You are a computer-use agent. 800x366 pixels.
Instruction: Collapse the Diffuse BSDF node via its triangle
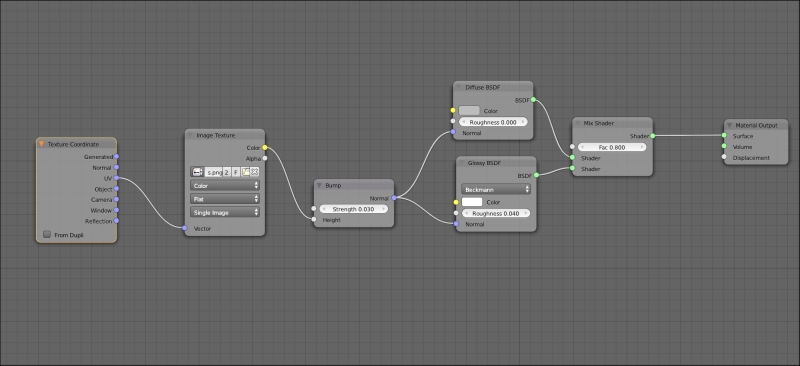tap(459, 87)
